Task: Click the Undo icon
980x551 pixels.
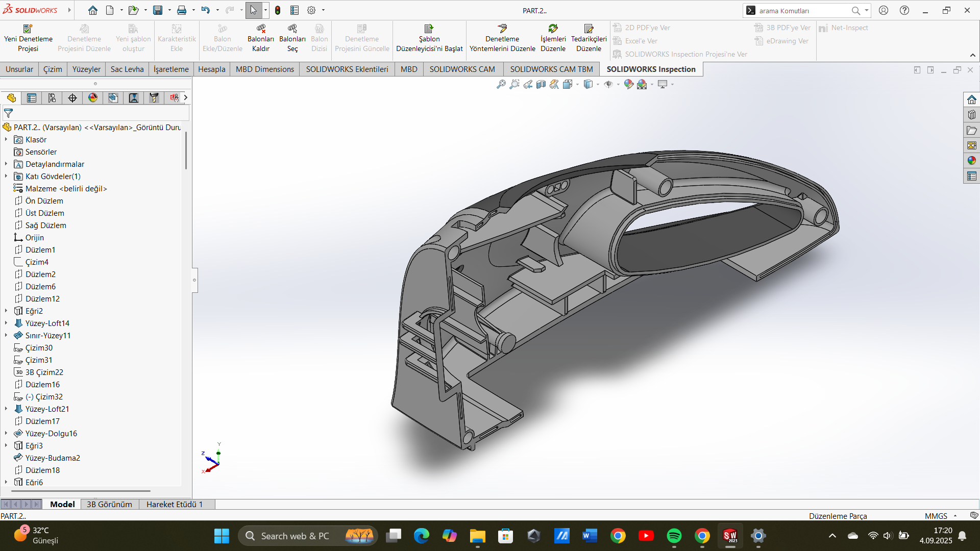Action: (205, 10)
